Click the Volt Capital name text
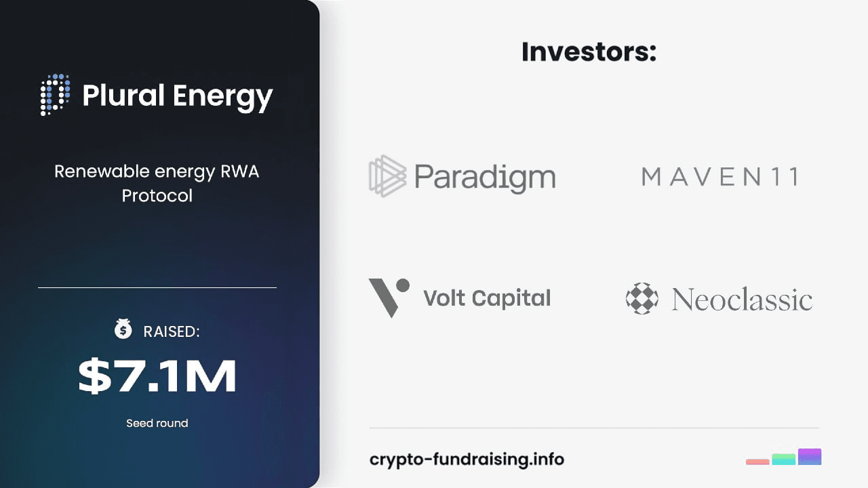This screenshot has width=868, height=488. click(487, 298)
